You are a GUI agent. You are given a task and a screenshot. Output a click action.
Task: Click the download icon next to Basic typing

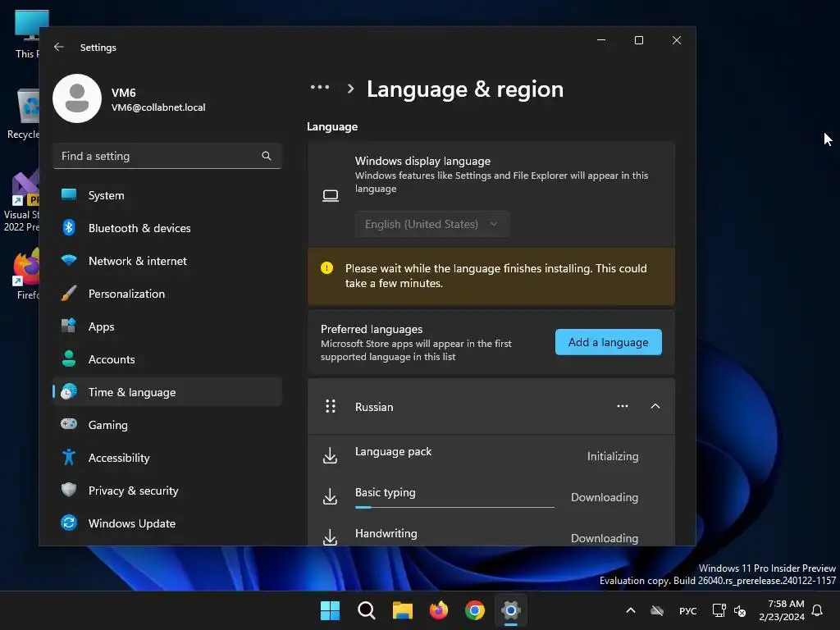point(330,496)
